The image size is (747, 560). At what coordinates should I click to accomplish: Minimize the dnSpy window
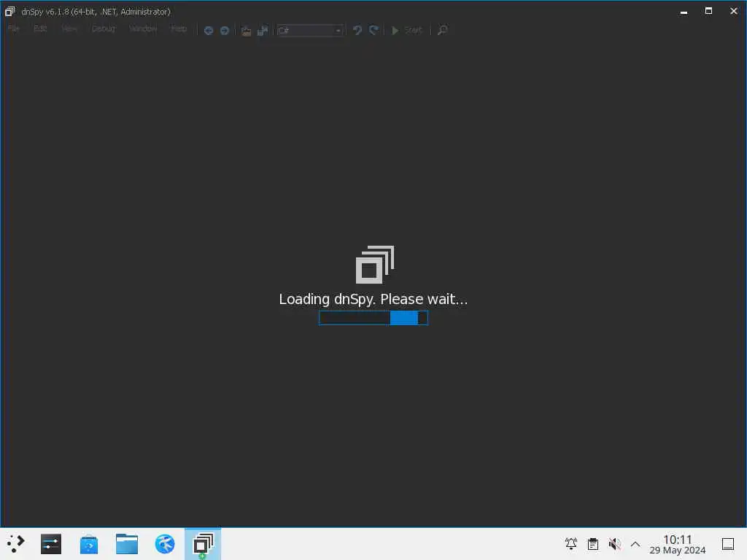click(684, 12)
